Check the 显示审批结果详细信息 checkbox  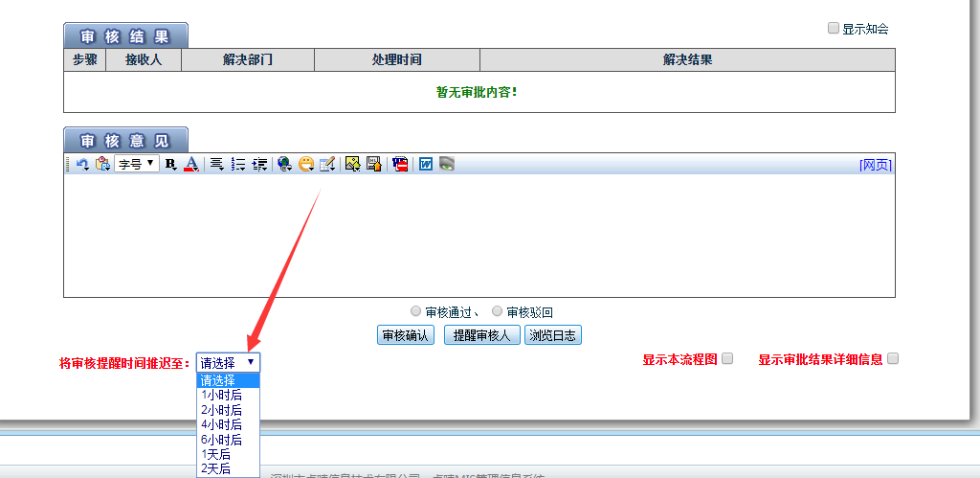point(893,358)
